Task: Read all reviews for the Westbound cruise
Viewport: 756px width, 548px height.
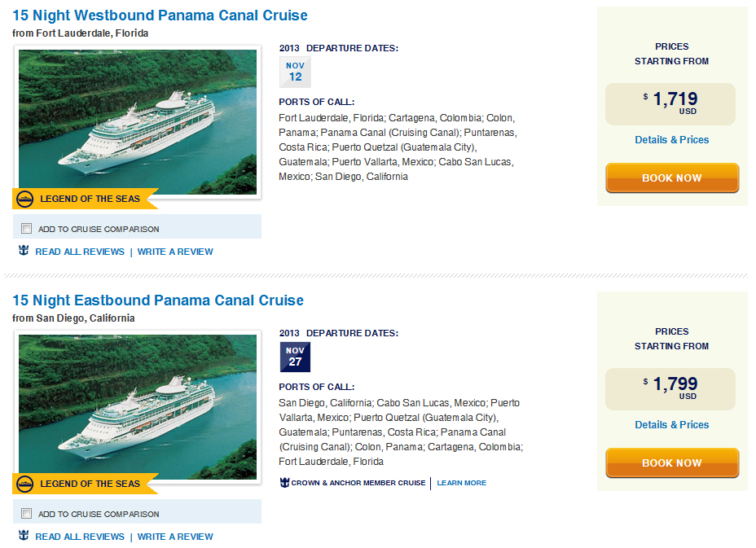Action: [80, 252]
